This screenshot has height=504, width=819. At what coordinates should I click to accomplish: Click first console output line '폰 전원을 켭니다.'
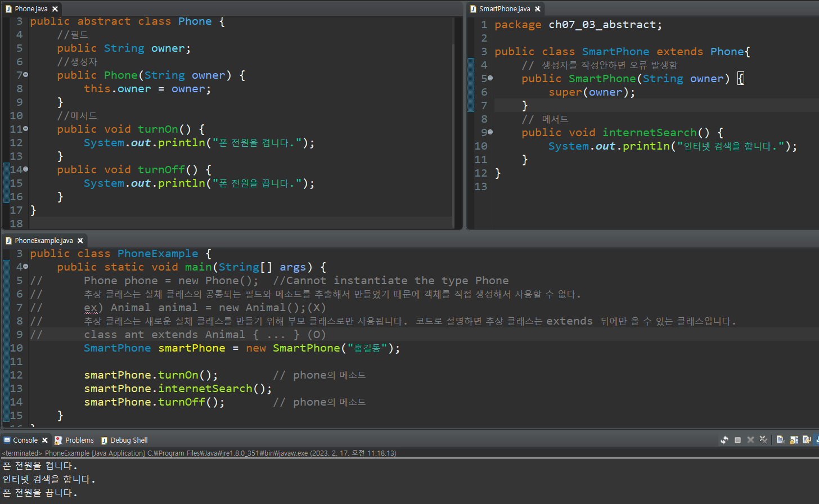point(40,466)
